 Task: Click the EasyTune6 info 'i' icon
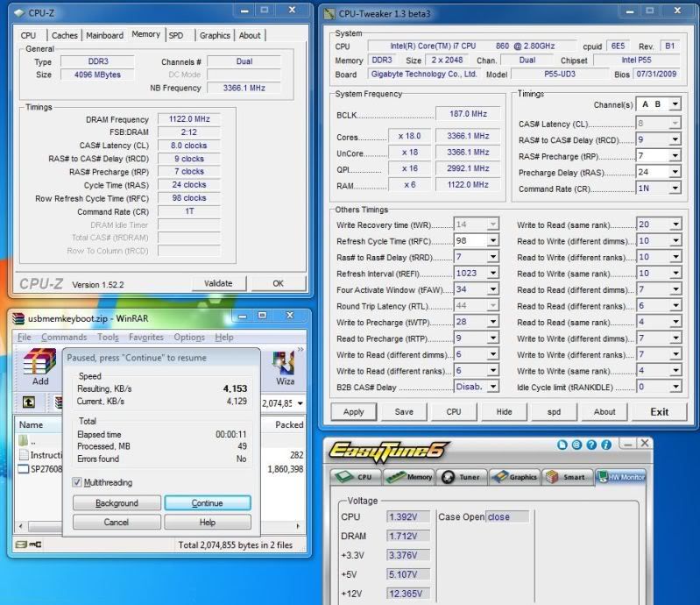[606, 445]
